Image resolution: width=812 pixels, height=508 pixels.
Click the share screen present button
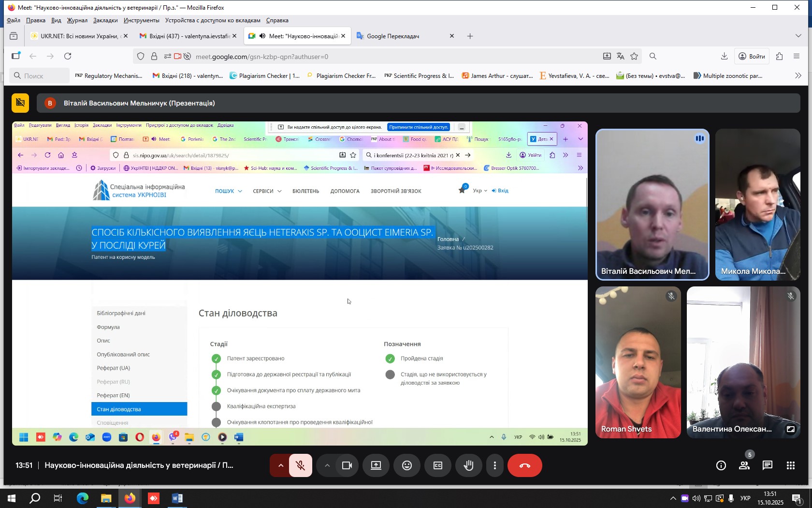[x=376, y=465]
